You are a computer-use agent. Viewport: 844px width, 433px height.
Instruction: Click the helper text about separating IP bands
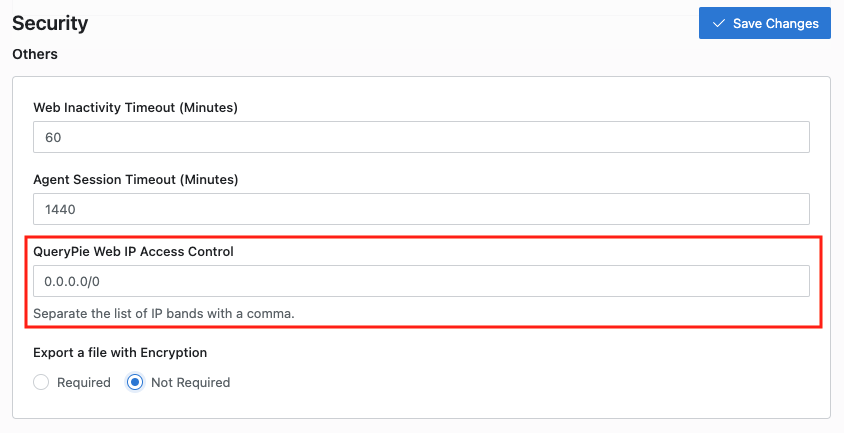click(x=164, y=313)
